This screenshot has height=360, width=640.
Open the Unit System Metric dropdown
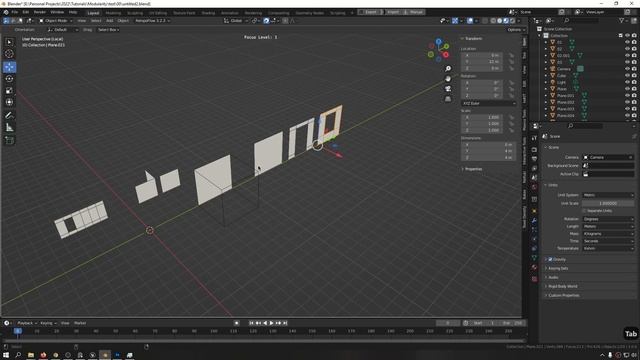pyautogui.click(x=608, y=195)
